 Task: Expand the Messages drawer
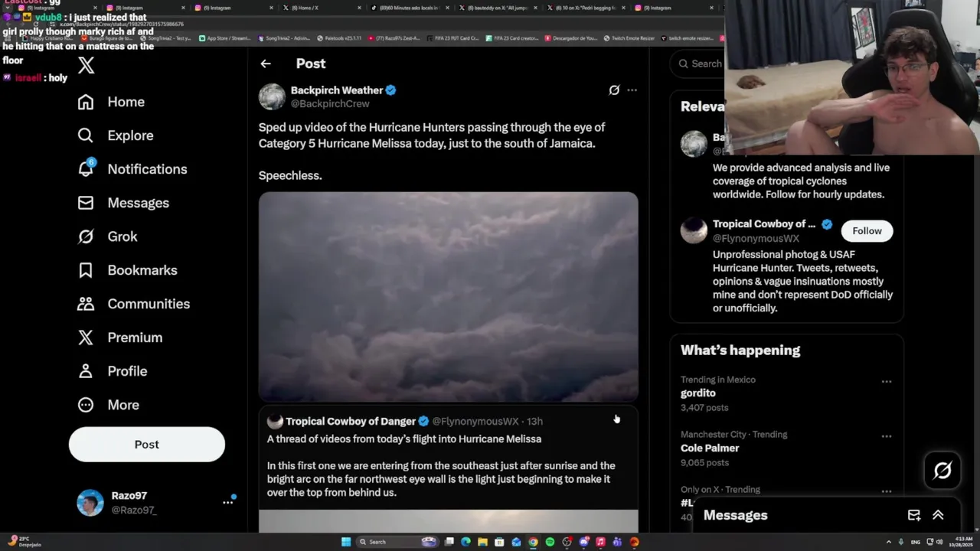(x=938, y=516)
